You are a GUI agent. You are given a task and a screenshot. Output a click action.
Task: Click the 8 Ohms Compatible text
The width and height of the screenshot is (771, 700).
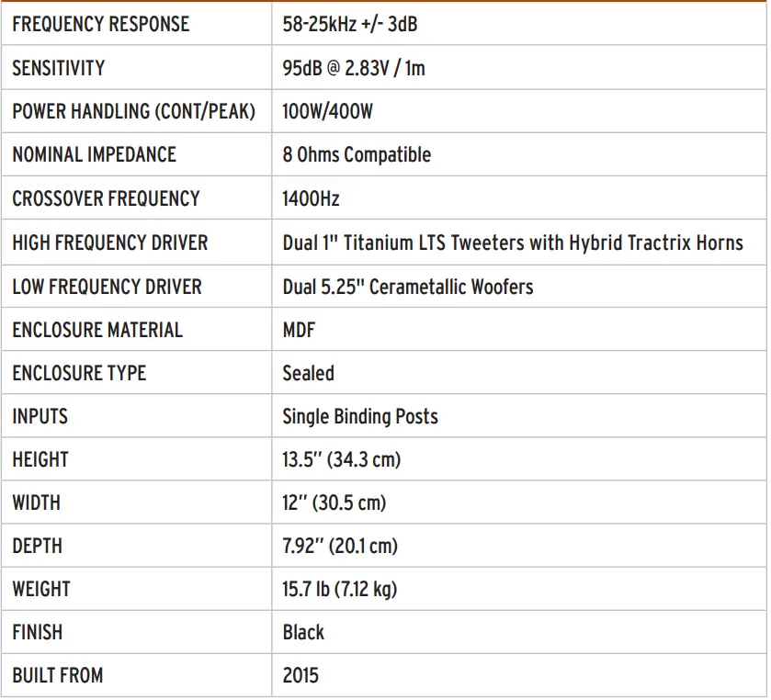[357, 155]
